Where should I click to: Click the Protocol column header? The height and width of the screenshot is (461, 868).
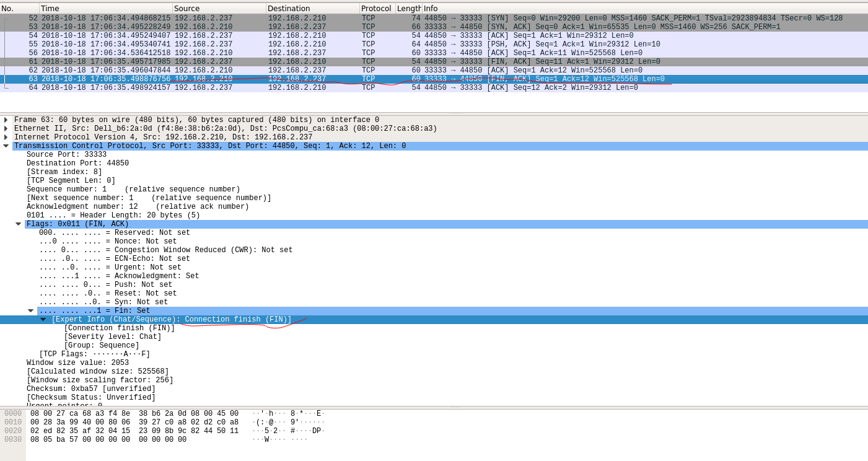pyautogui.click(x=377, y=9)
